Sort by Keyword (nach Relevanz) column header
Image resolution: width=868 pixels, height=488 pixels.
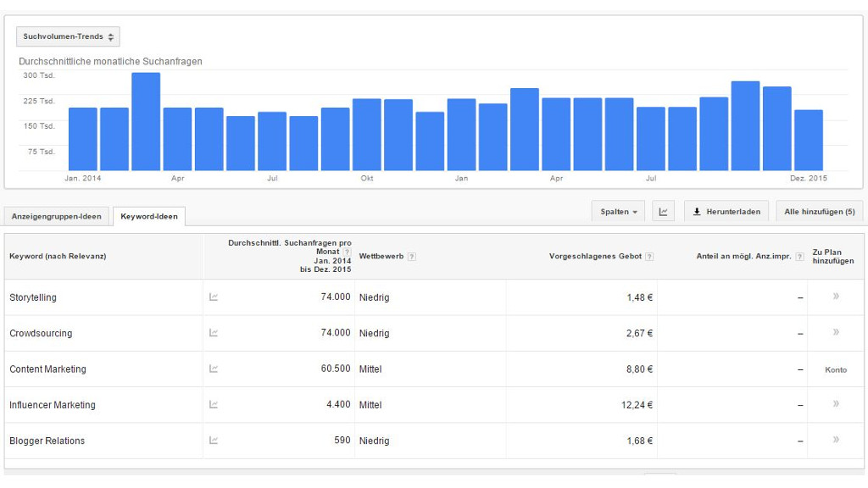[x=58, y=256]
